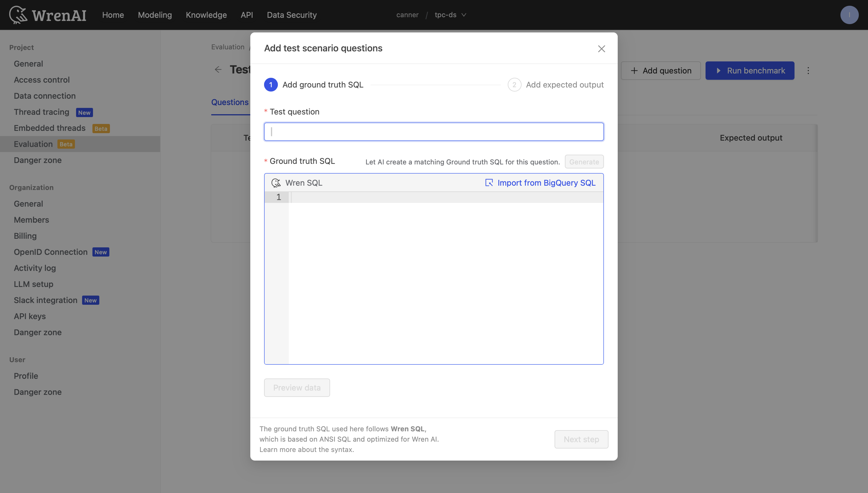Screen dimensions: 868x493
Task: Click the Generate button for Ground truth SQL
Action: pos(584,162)
